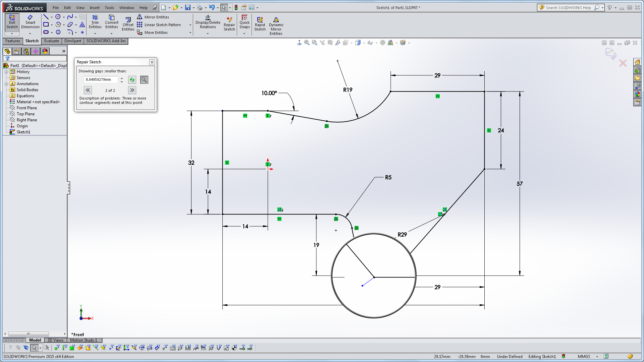The width and height of the screenshot is (644, 362).
Task: Click the forward arrow button in Repair Sketch
Action: pyautogui.click(x=132, y=90)
